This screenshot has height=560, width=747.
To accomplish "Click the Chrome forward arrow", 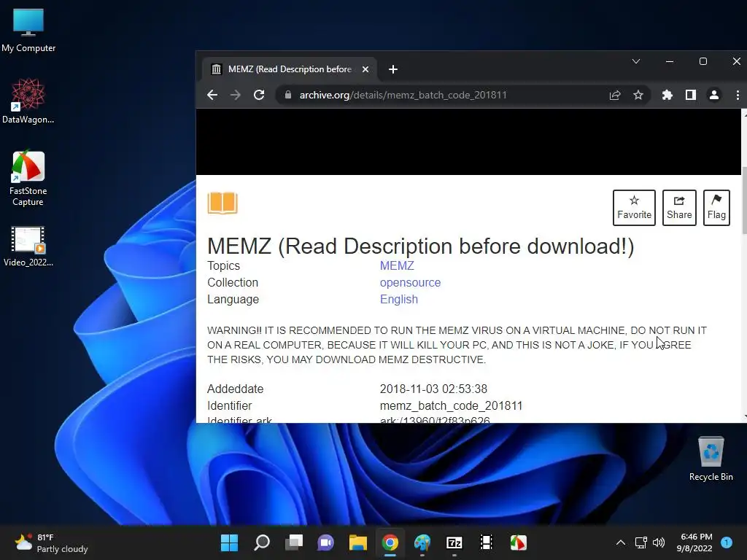I will (x=236, y=95).
